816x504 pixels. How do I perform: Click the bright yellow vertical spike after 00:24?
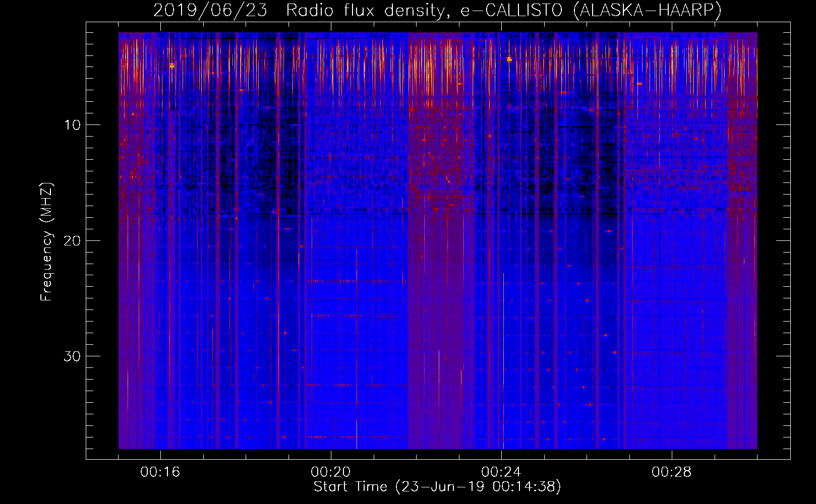(503, 361)
